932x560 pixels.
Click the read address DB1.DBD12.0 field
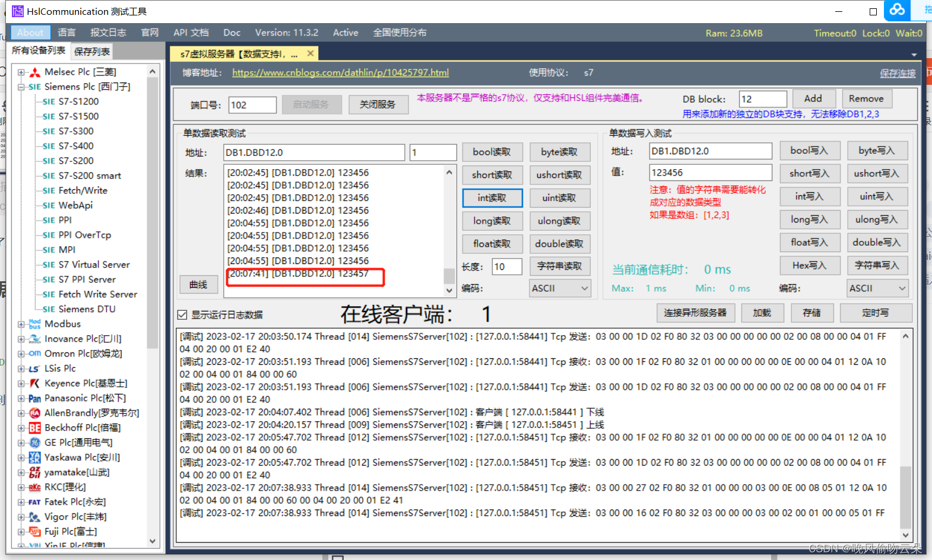[314, 152]
